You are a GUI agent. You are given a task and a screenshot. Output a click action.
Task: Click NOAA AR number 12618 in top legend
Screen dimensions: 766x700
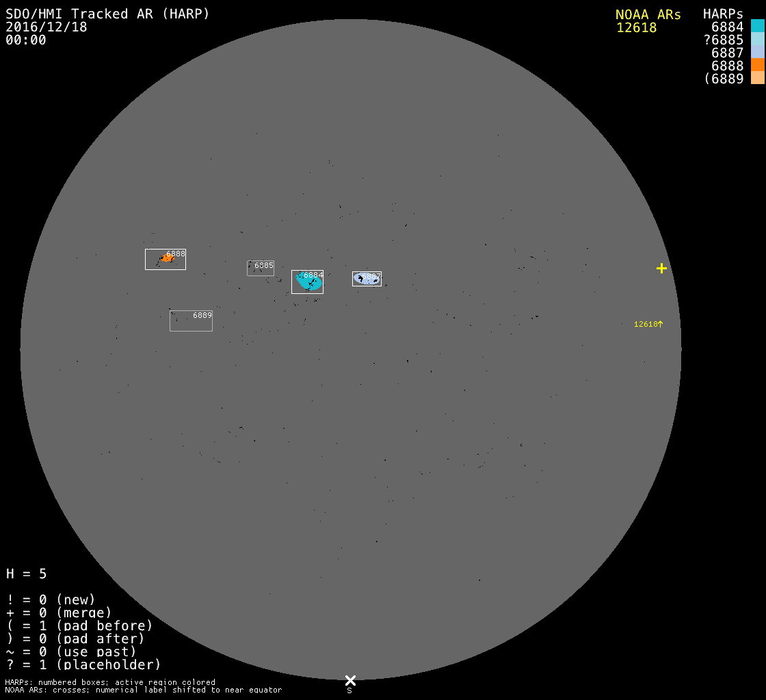pos(636,28)
